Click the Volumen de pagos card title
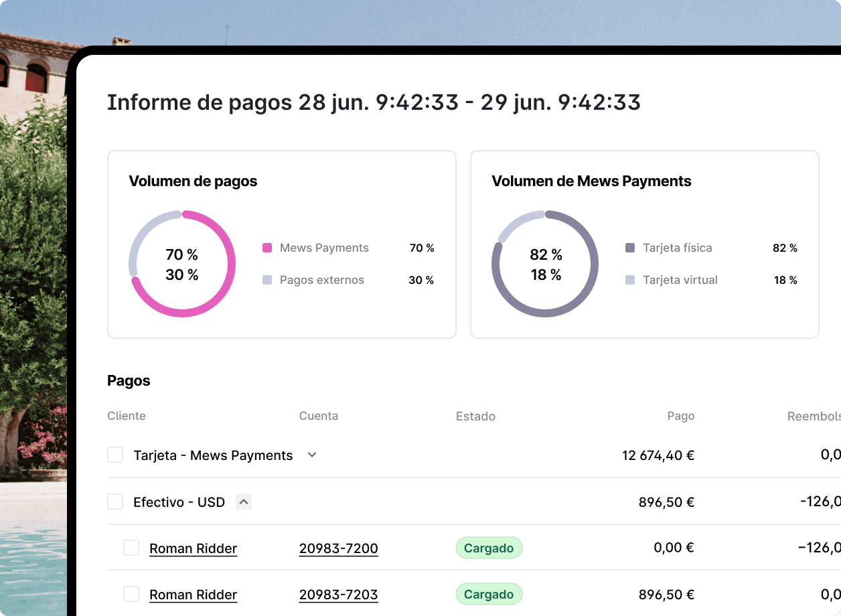The height and width of the screenshot is (616, 841). pos(193,181)
